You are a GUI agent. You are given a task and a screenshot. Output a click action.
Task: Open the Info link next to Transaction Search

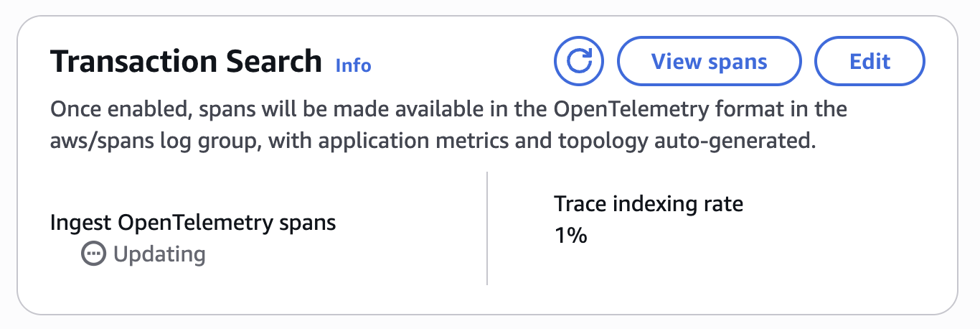coord(353,65)
